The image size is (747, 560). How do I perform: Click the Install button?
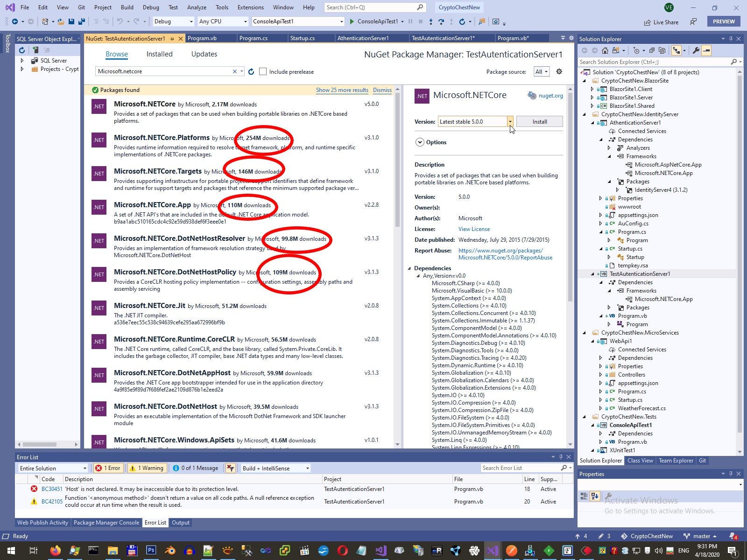pos(540,122)
